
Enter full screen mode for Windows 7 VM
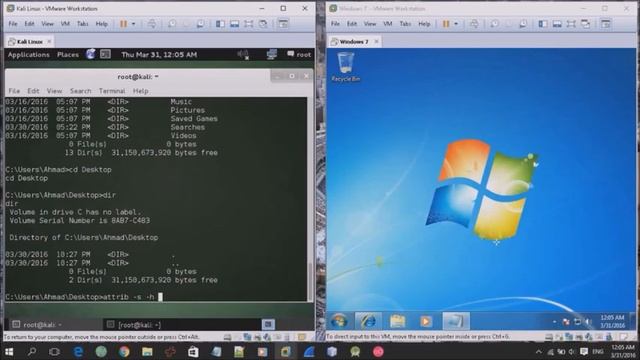point(571,24)
